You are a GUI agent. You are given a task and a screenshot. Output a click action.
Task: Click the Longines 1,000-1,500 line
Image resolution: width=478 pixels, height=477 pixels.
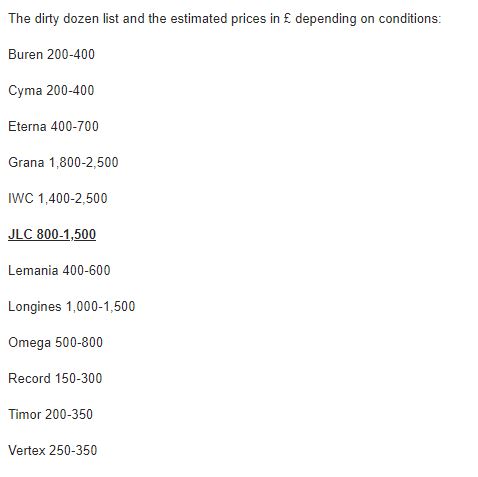click(x=71, y=306)
